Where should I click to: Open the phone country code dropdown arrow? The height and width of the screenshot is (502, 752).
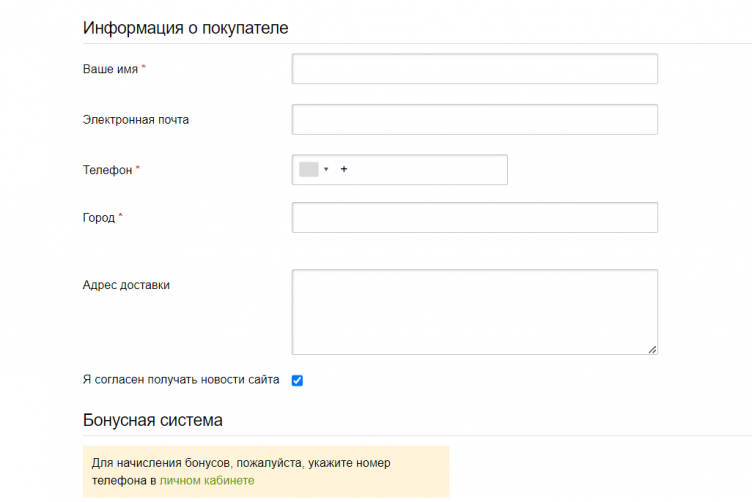[326, 169]
